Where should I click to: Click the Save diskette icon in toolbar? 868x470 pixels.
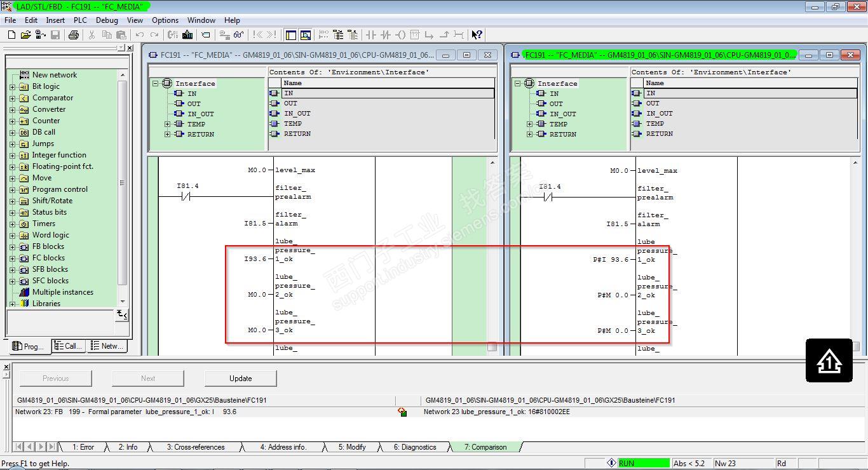pyautogui.click(x=55, y=35)
